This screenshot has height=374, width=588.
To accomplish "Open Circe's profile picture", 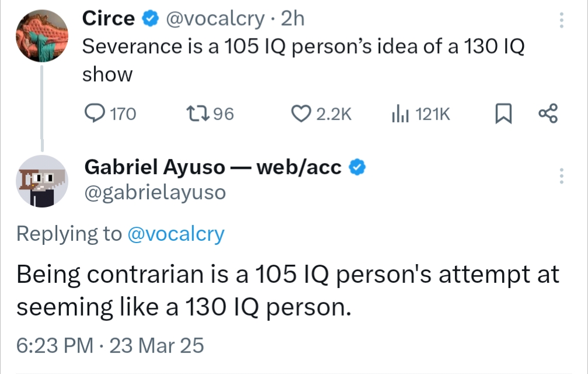I will click(41, 36).
